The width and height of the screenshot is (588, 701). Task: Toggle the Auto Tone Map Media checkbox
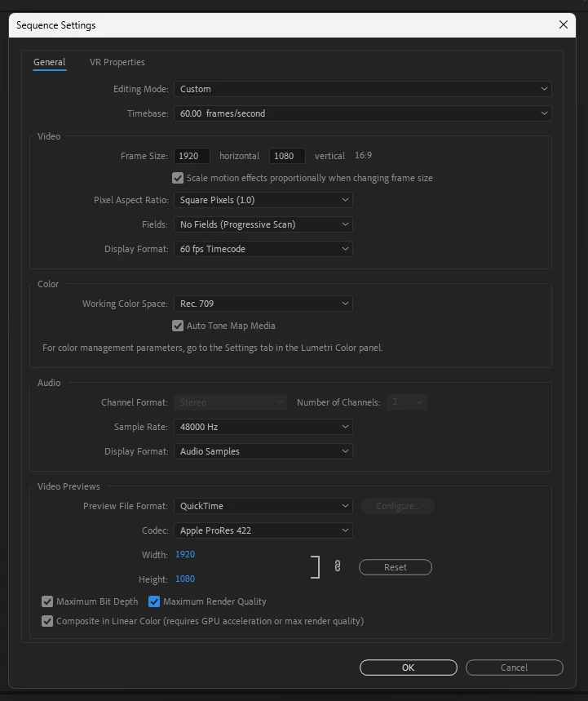coord(178,326)
